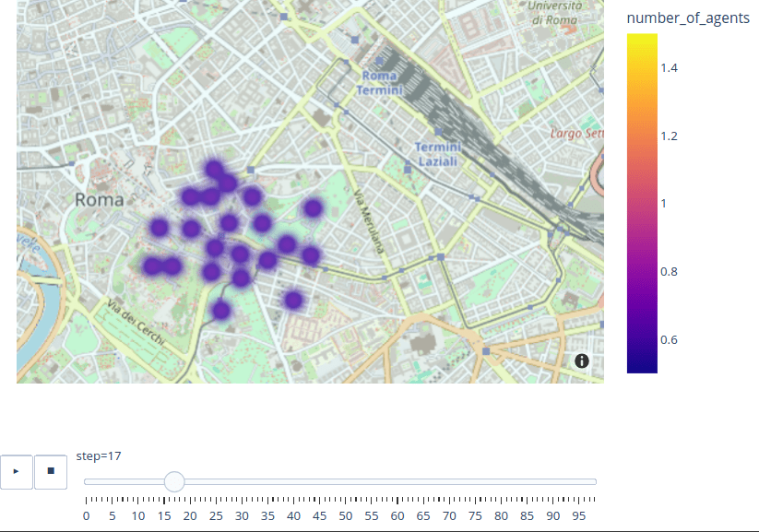The image size is (759, 532).
Task: Click the number_of_agents colorbar title
Action: click(x=687, y=18)
